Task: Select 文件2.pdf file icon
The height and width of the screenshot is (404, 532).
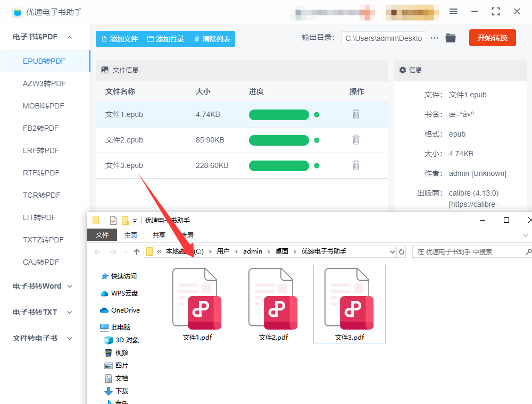Action: click(x=273, y=299)
